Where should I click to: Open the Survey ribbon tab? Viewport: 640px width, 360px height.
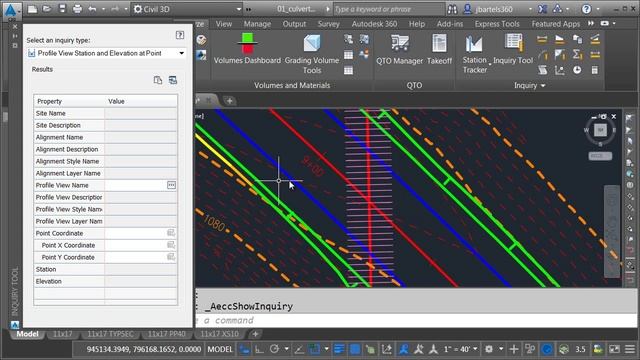329,24
